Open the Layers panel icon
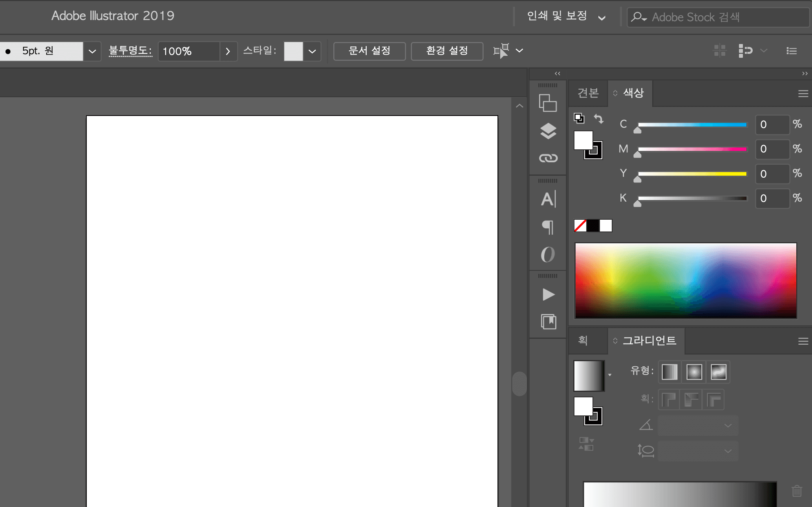Image resolution: width=812 pixels, height=507 pixels. pos(548,131)
